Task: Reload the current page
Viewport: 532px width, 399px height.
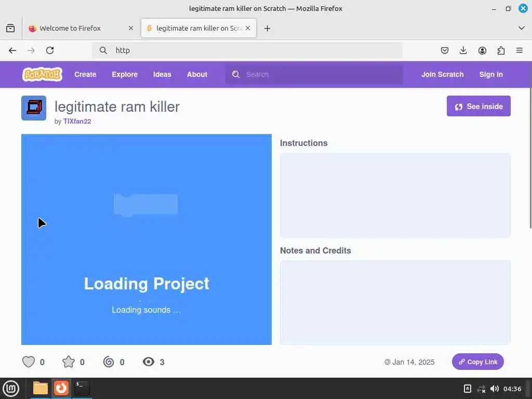Action: coord(50,50)
